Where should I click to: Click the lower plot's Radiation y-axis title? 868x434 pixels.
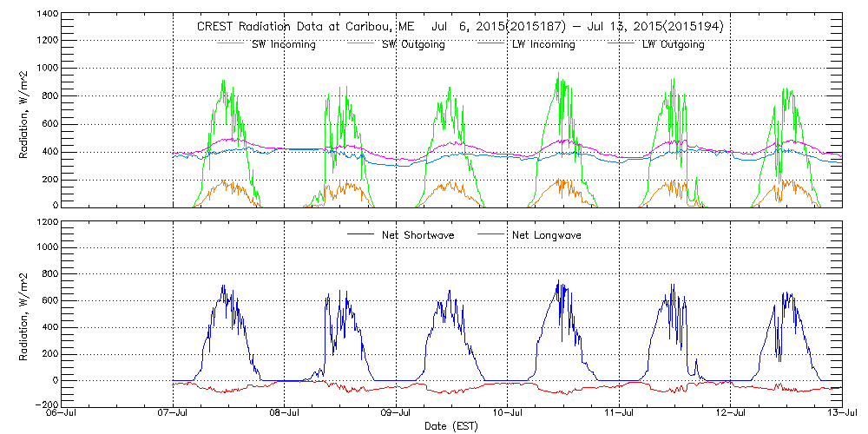(25, 312)
